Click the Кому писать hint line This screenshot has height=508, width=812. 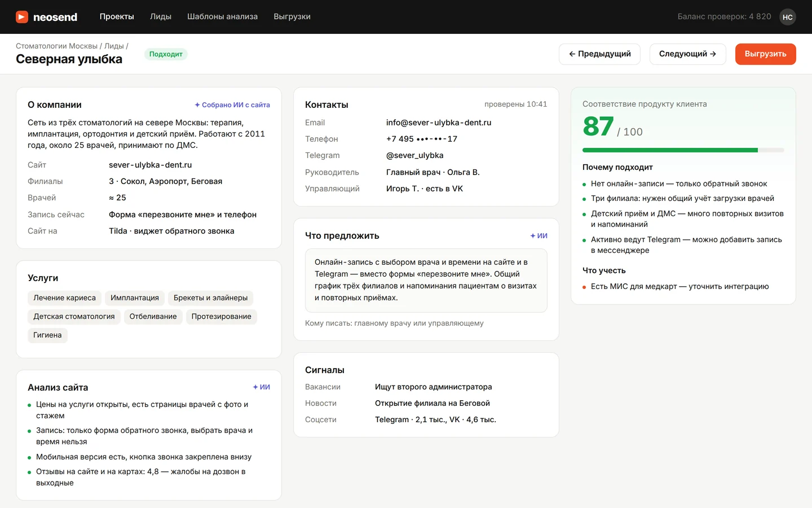[x=394, y=323]
